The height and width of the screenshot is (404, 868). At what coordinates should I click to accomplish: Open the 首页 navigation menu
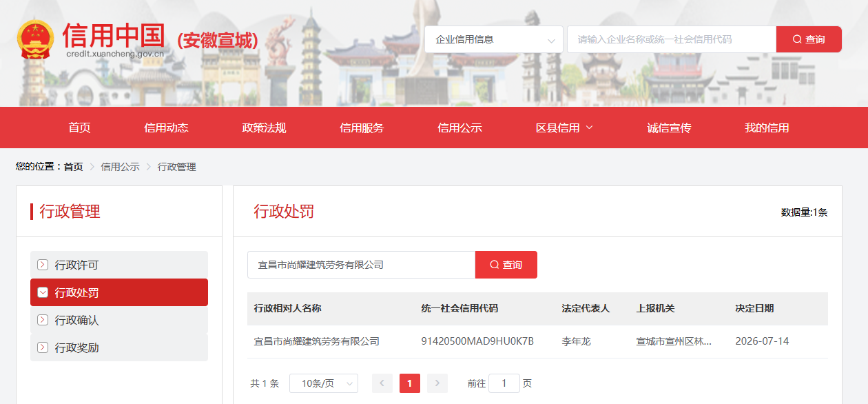(x=79, y=128)
